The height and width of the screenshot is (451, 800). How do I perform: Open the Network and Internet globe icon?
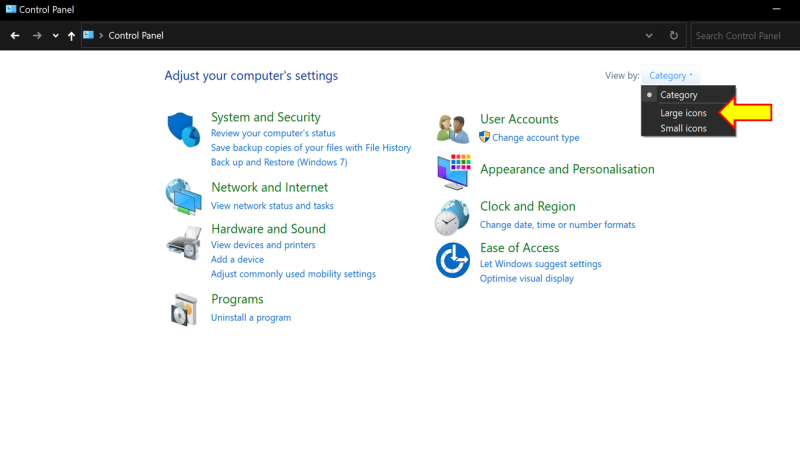[x=183, y=196]
